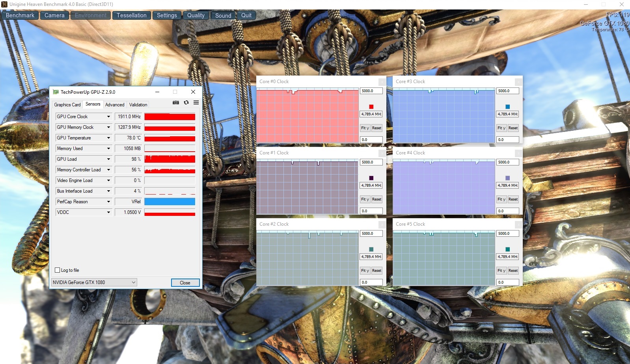Image resolution: width=630 pixels, height=364 pixels.
Task: Enable the Log to file checkbox
Action: pyautogui.click(x=58, y=270)
